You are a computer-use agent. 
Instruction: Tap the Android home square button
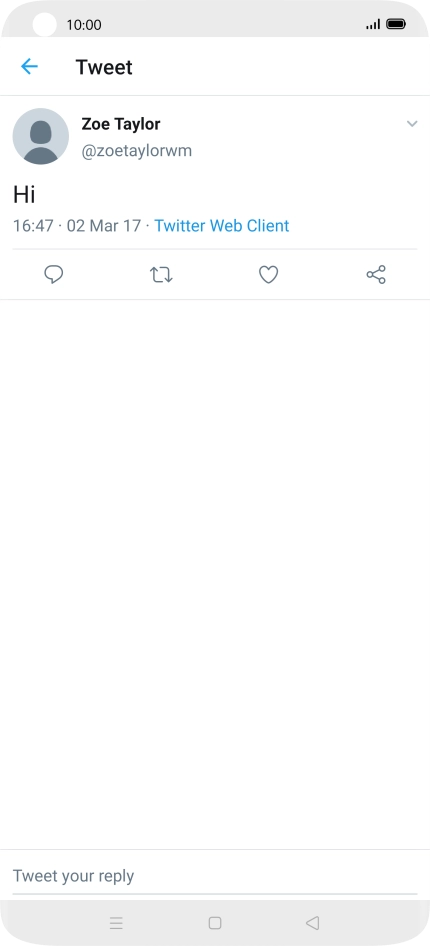point(215,922)
